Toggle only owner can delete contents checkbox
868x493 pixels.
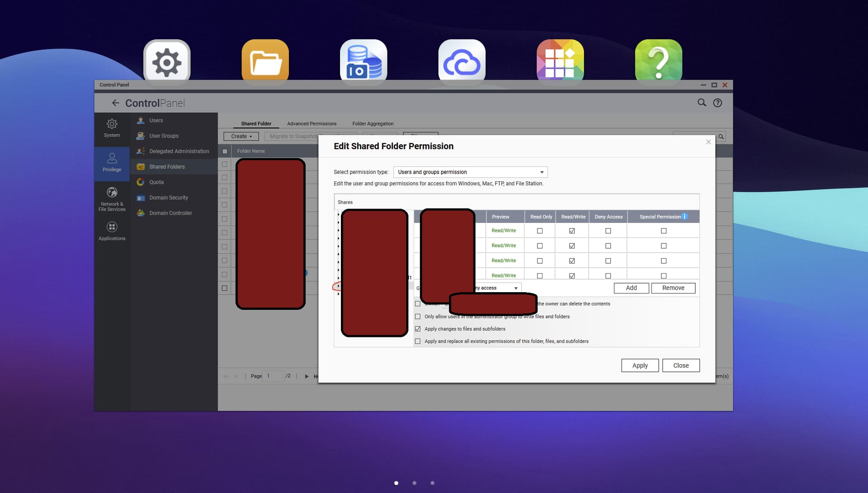pyautogui.click(x=418, y=304)
